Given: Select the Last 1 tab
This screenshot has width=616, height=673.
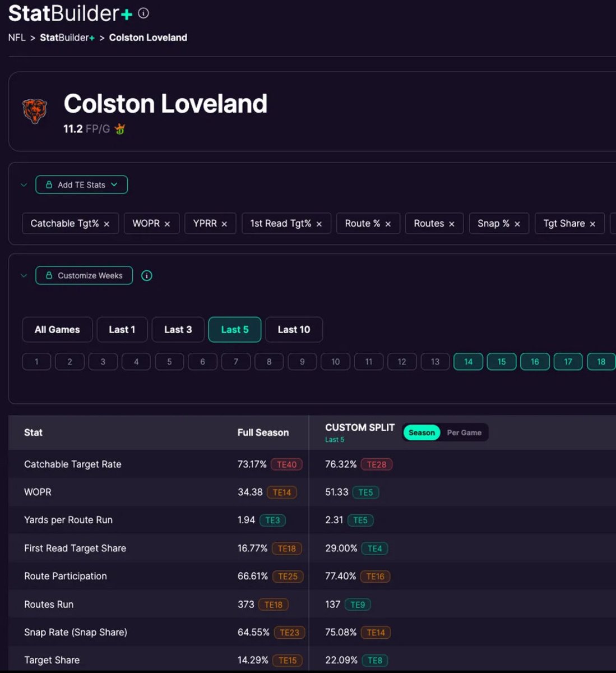Looking at the screenshot, I should 122,330.
